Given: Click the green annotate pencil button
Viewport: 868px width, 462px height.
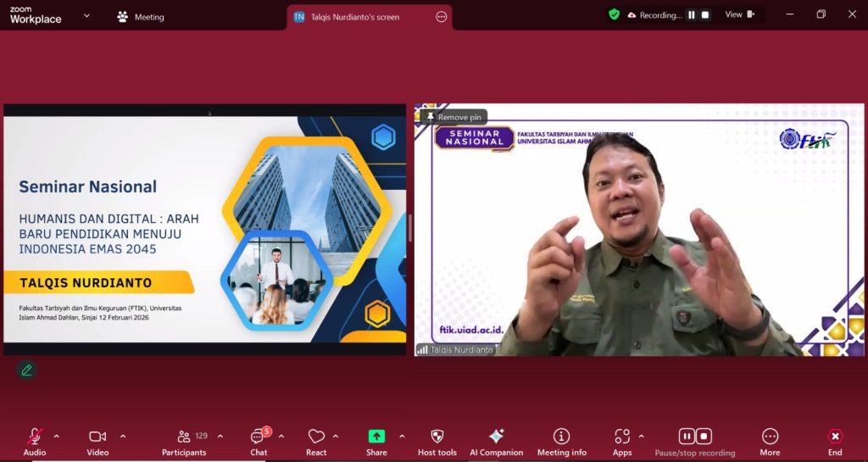Looking at the screenshot, I should tap(27, 370).
